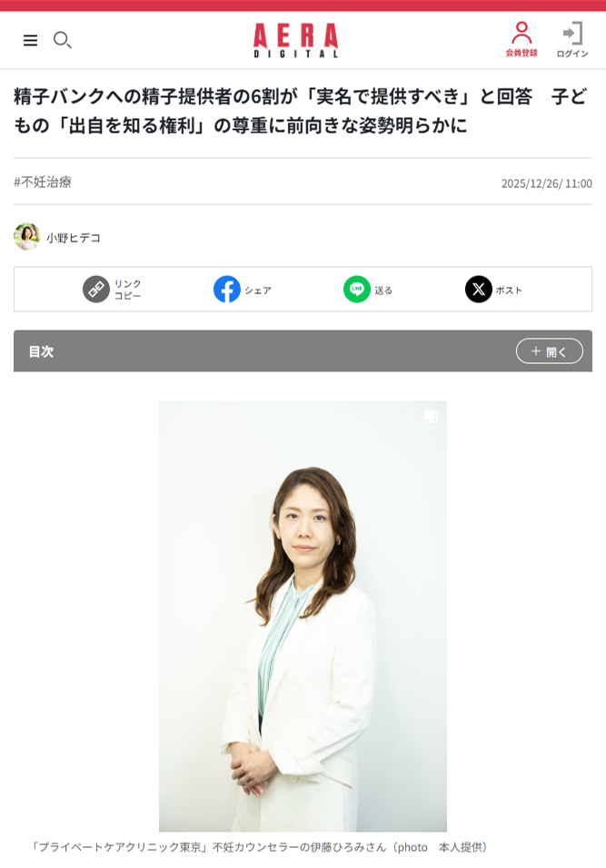
Task: Click the magnifying glass search icon
Action: (62, 40)
